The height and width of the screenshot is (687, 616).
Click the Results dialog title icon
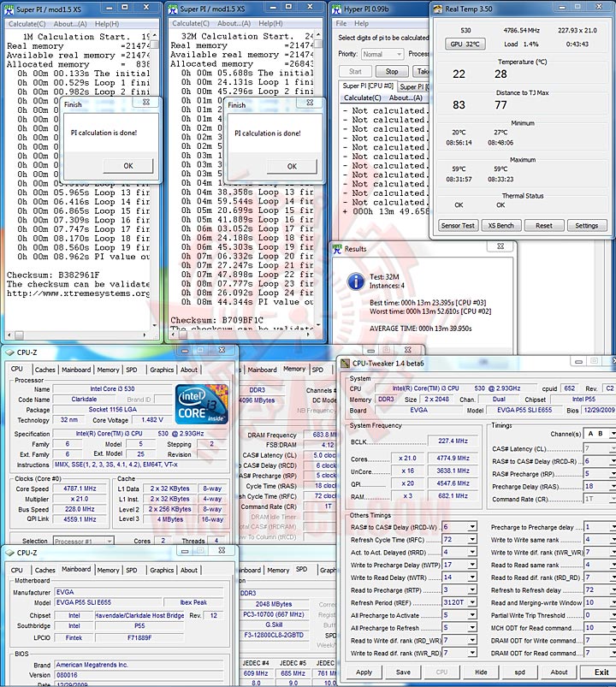tap(337, 249)
